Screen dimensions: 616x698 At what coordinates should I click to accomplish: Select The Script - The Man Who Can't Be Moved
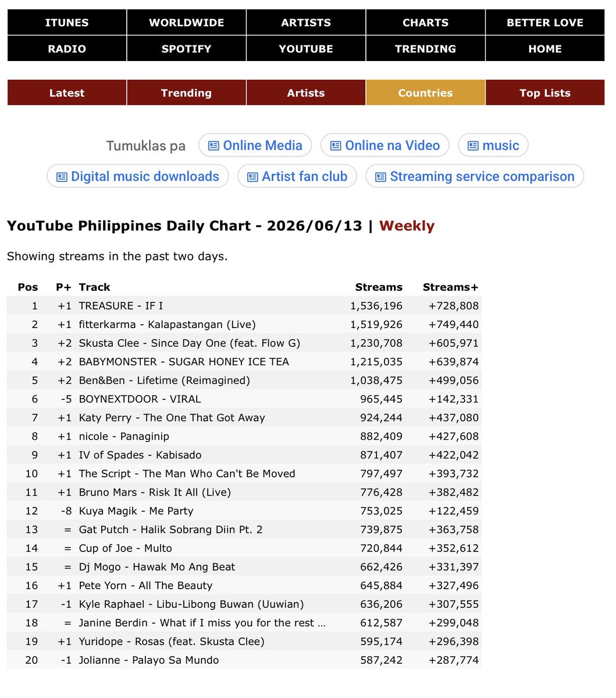tap(187, 473)
